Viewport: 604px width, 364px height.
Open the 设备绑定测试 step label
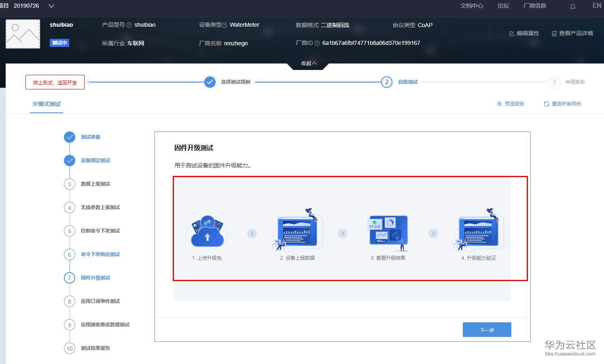click(95, 161)
